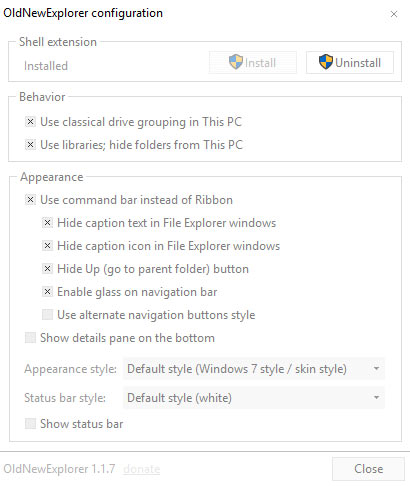
Task: Uncheck Hide caption icon in File Explorer windows
Action: pos(47,246)
